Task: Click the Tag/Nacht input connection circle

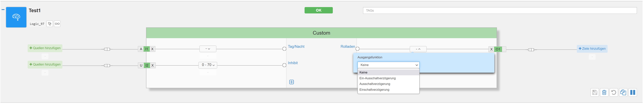Action: point(284,49)
